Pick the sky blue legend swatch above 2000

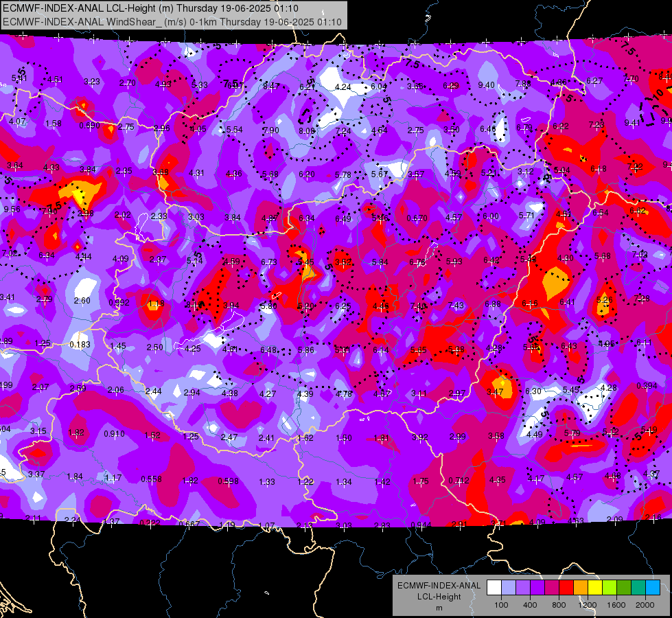pos(653,587)
